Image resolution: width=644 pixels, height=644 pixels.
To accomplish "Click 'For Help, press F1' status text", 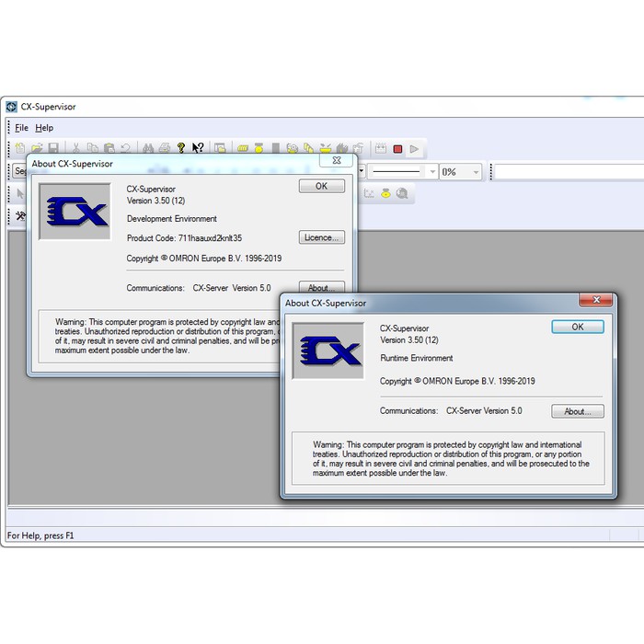I will 40,535.
